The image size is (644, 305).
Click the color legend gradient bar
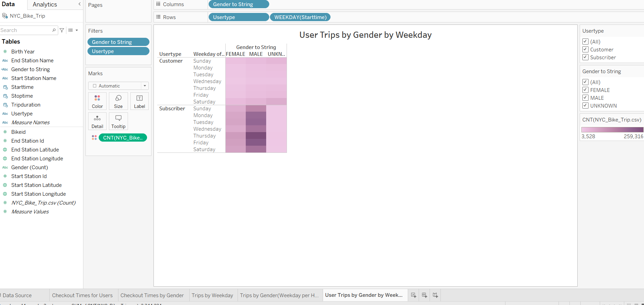(612, 130)
